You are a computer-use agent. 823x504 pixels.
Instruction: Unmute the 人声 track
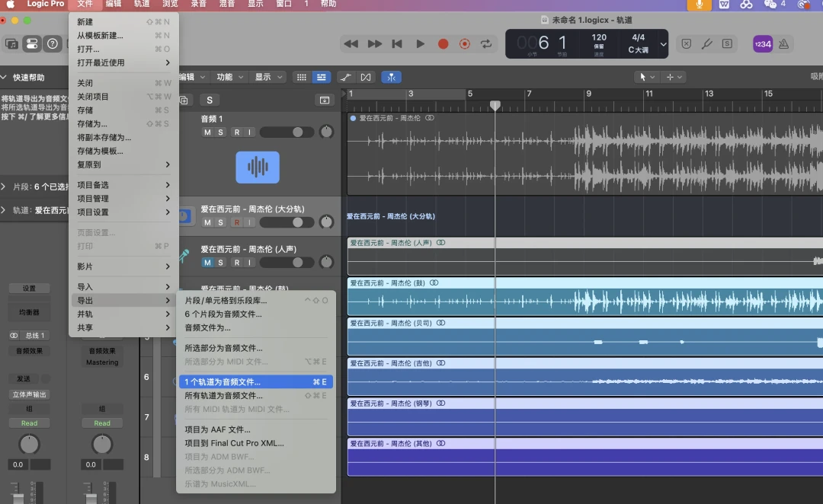207,262
